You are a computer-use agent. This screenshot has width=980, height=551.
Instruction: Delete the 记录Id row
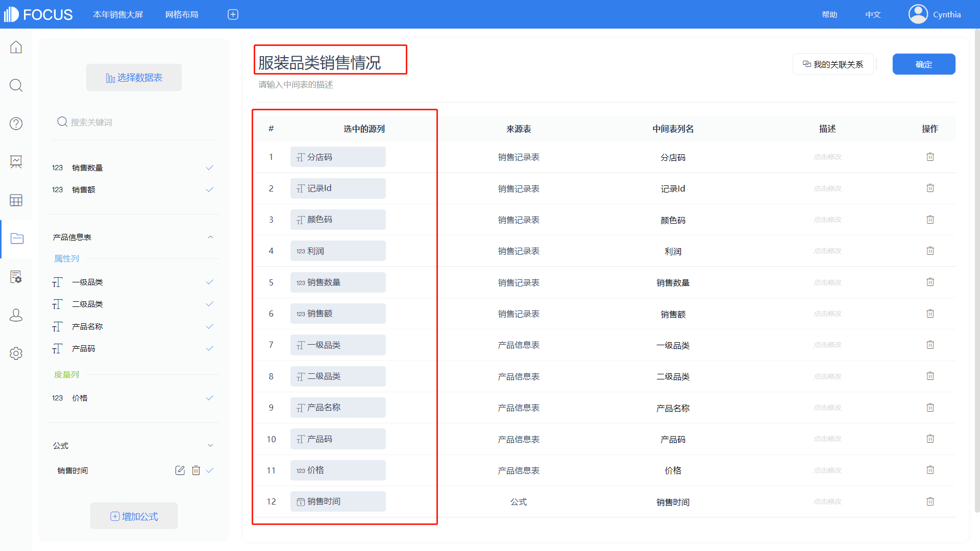pyautogui.click(x=930, y=188)
